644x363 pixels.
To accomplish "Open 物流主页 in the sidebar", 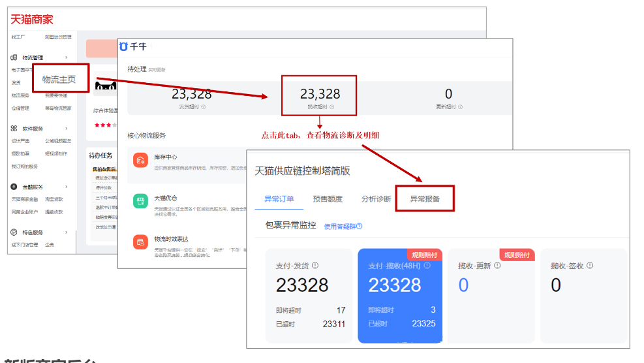I will (59, 80).
